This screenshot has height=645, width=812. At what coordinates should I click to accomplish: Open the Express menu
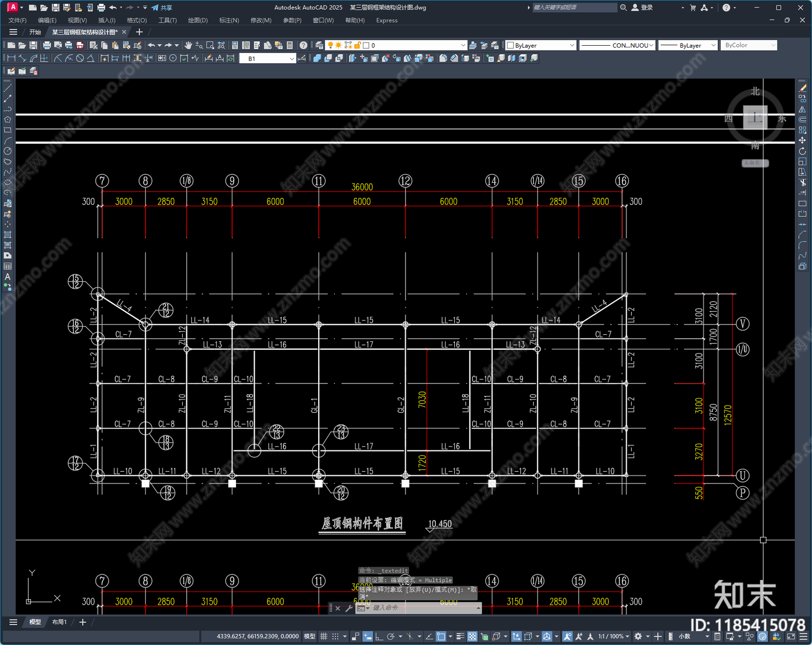point(387,20)
